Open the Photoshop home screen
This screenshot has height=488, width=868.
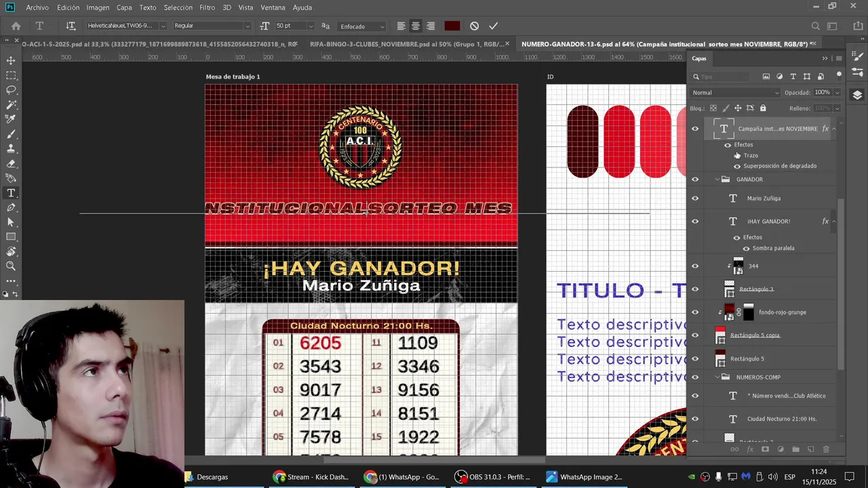click(16, 26)
